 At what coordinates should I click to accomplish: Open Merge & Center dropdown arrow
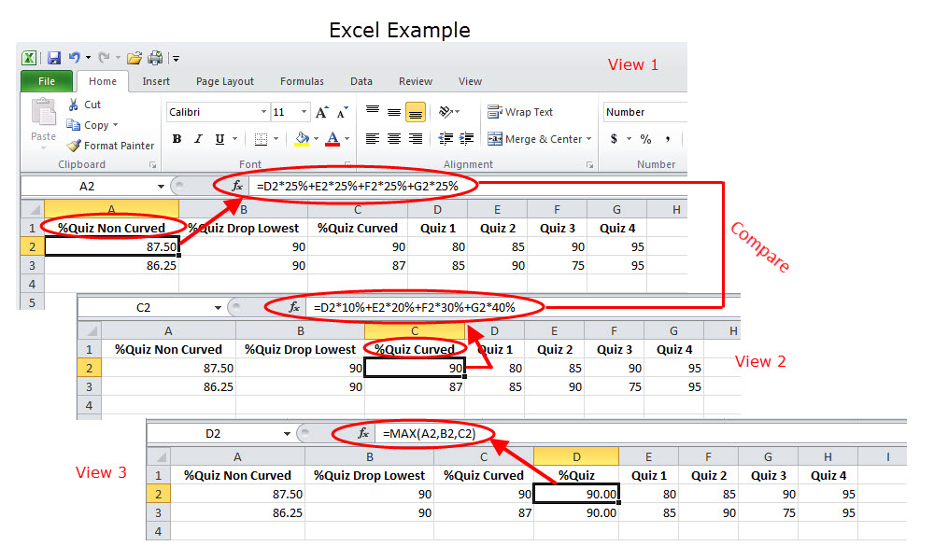[x=589, y=139]
